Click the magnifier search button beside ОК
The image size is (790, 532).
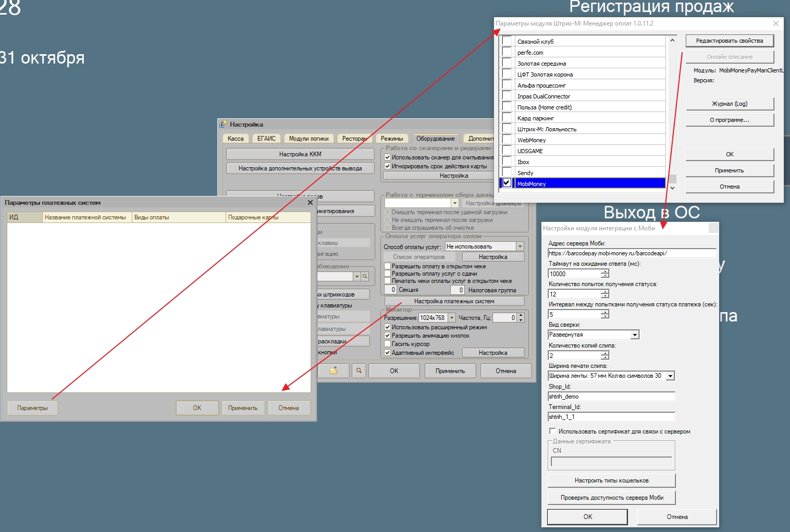pos(359,370)
